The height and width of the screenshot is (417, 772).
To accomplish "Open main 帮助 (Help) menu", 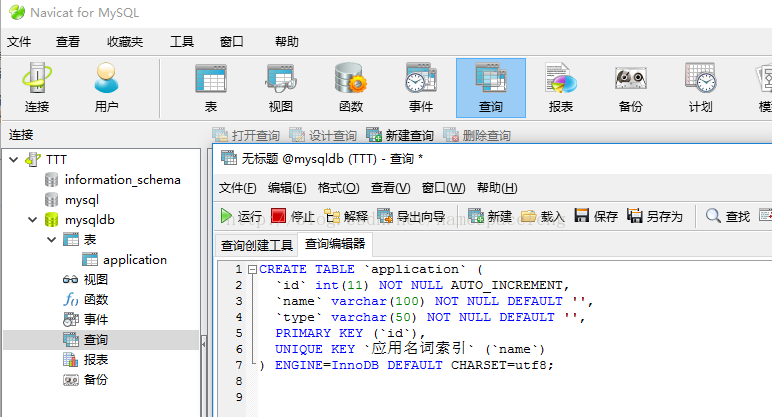I will [287, 42].
